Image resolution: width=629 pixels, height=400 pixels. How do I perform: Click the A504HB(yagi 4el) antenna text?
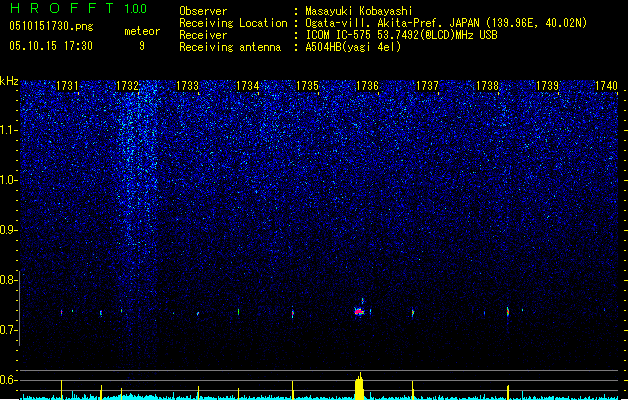353,47
